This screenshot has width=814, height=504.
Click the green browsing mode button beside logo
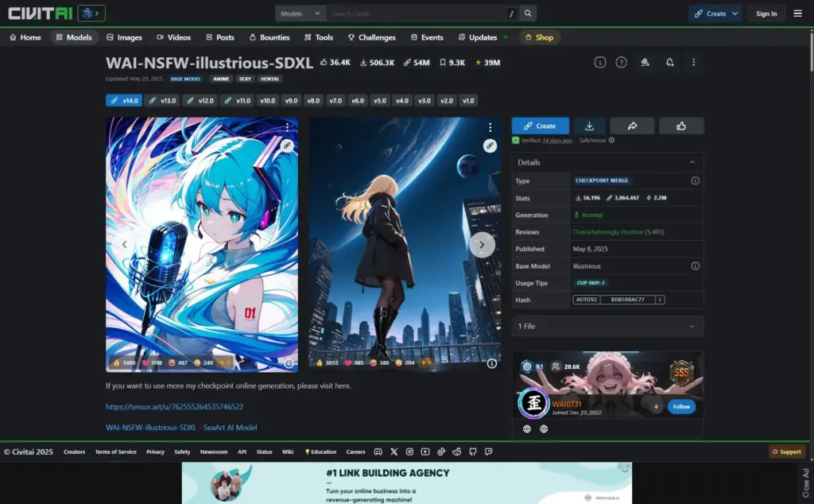[x=91, y=13]
